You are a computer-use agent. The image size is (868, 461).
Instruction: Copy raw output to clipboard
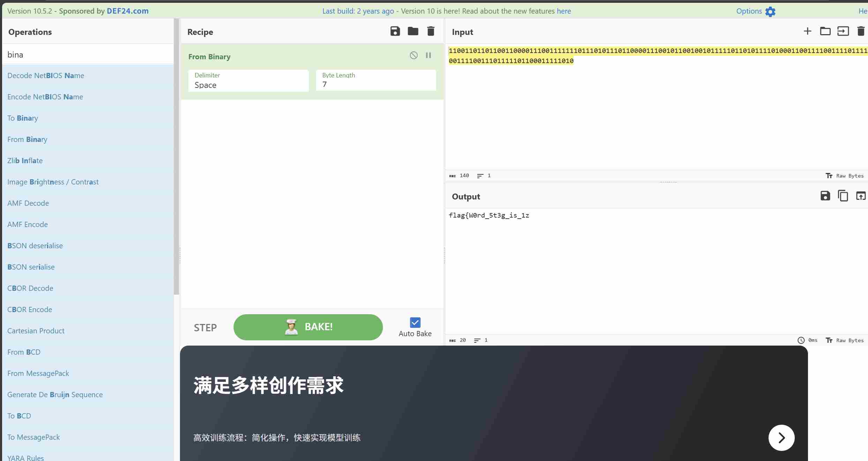tap(843, 196)
